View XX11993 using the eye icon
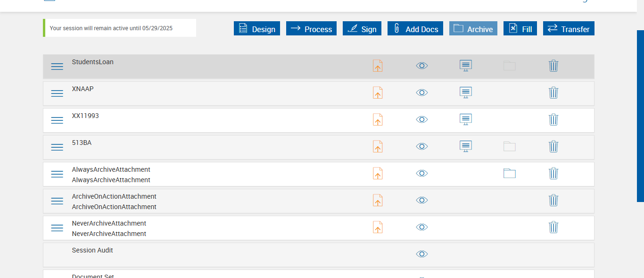Viewport: 644px width, 278px height. [422, 119]
